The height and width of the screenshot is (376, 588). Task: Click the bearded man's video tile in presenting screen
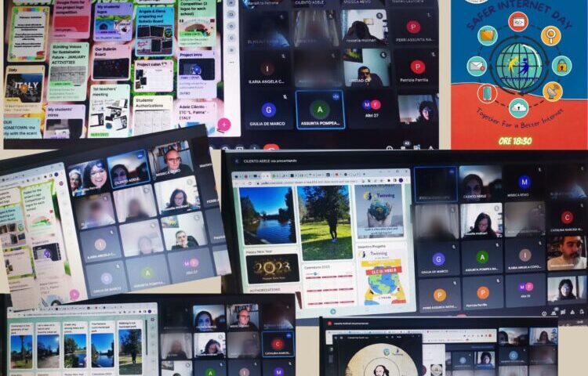(566, 253)
